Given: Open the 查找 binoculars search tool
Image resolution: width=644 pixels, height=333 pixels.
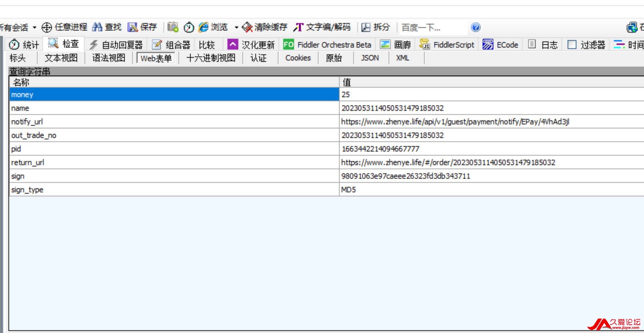Looking at the screenshot, I should [107, 27].
